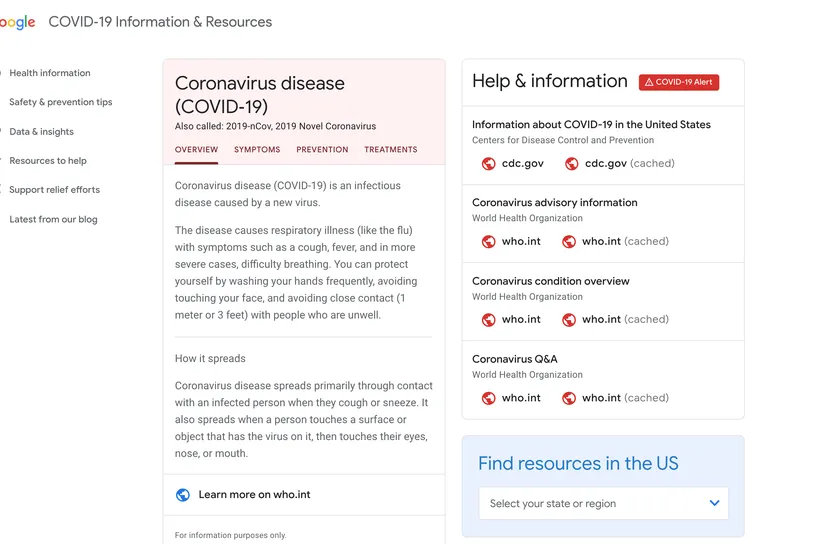
Task: Open who.int link under Coronavirus advisory information
Action: pyautogui.click(x=521, y=242)
